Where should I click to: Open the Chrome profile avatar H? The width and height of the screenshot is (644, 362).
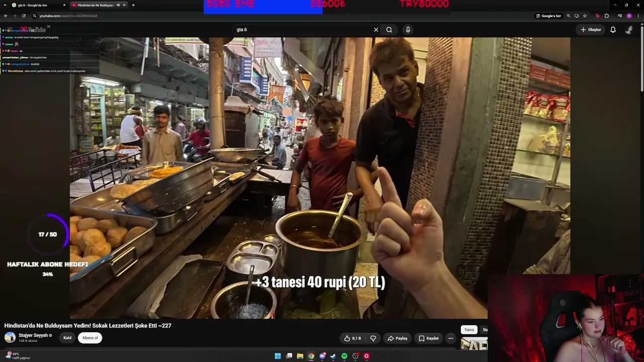[629, 16]
